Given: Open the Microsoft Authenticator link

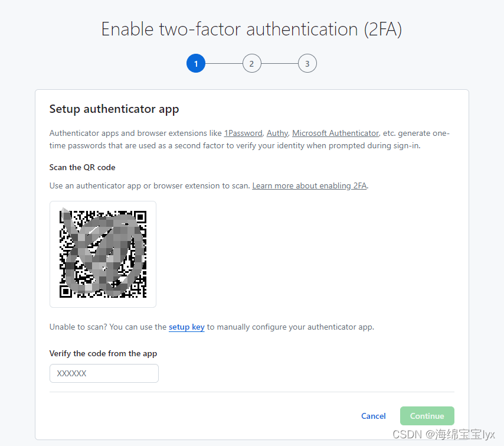Looking at the screenshot, I should [335, 133].
